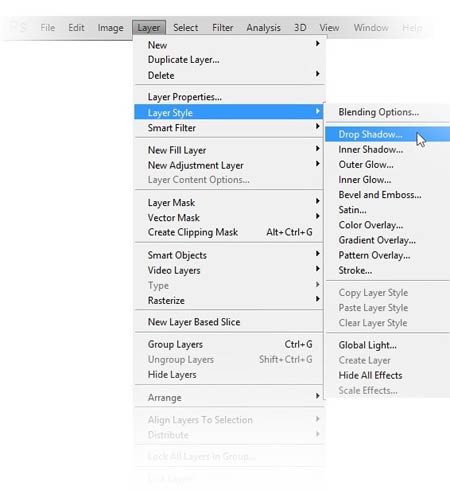This screenshot has width=450, height=490.
Task: Select Stroke layer style
Action: pos(387,270)
